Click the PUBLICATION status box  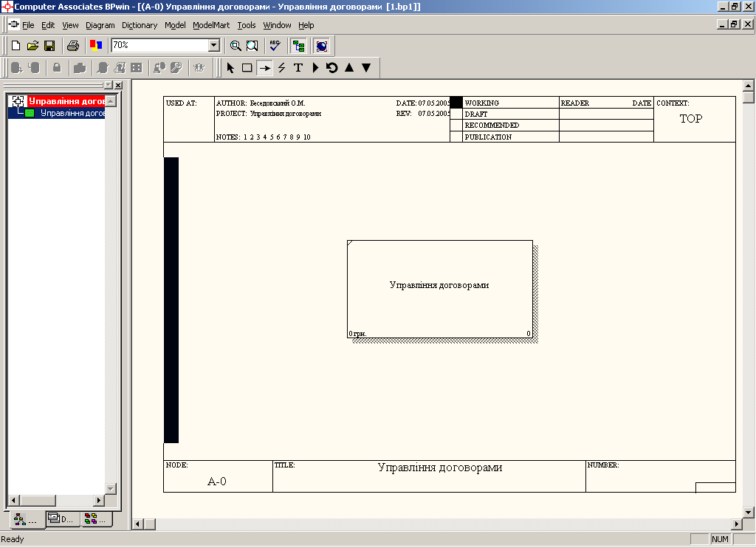coord(456,137)
